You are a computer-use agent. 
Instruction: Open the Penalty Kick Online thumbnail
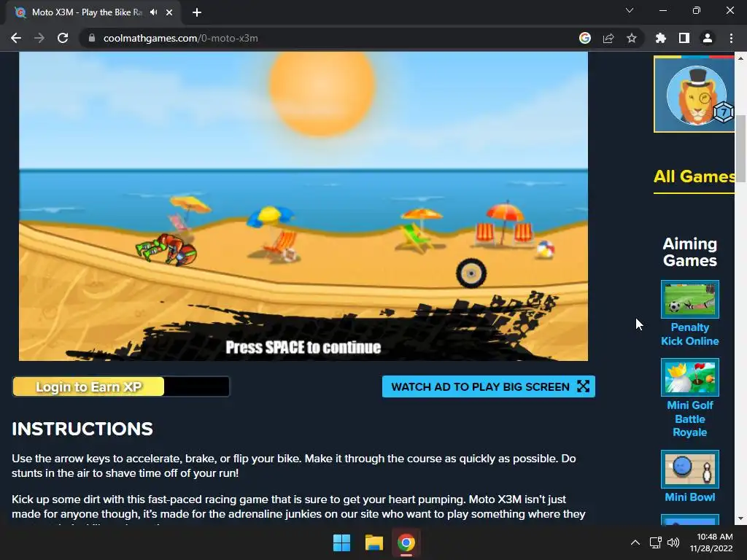(x=690, y=299)
